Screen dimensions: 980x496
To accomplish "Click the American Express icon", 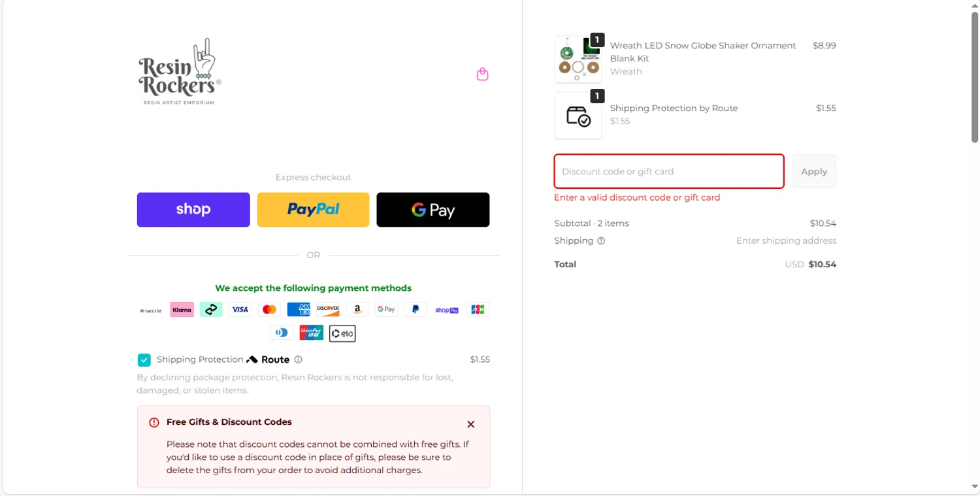I will coord(299,310).
